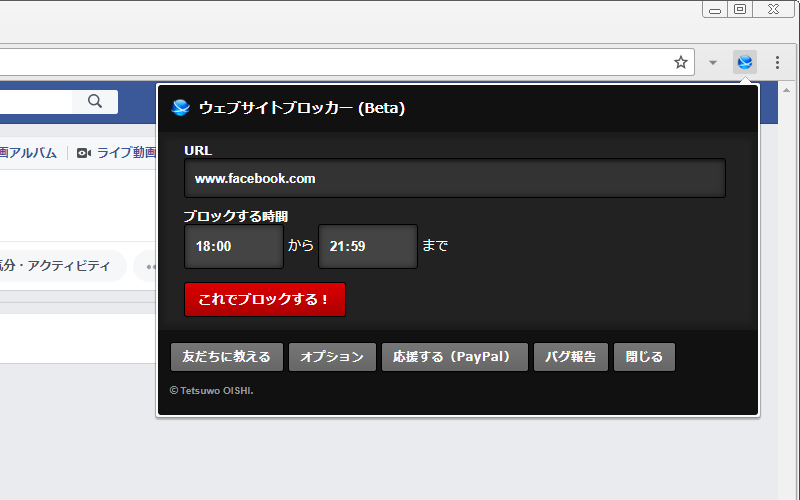Open the Chrome three-dot menu
Image resolution: width=800 pixels, height=500 pixels.
[777, 62]
